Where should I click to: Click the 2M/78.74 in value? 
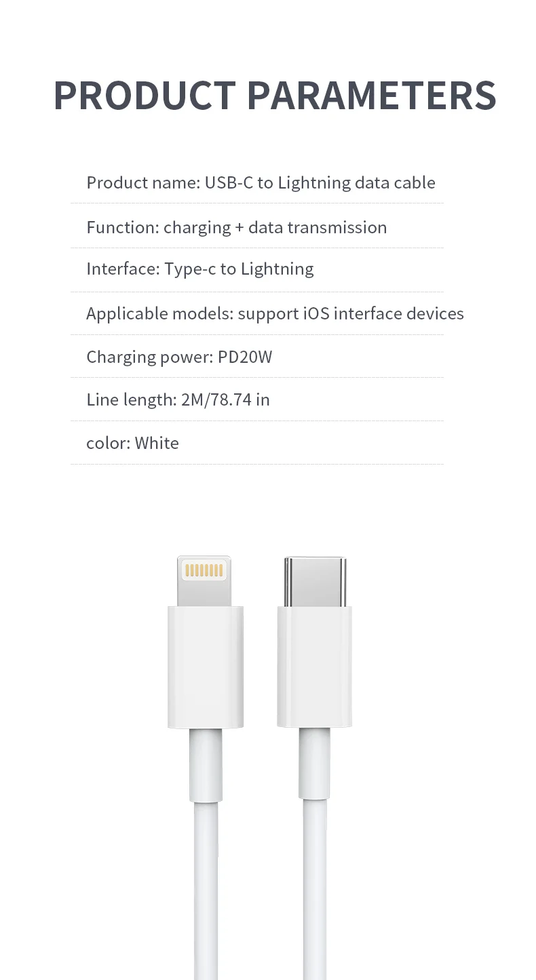[225, 399]
